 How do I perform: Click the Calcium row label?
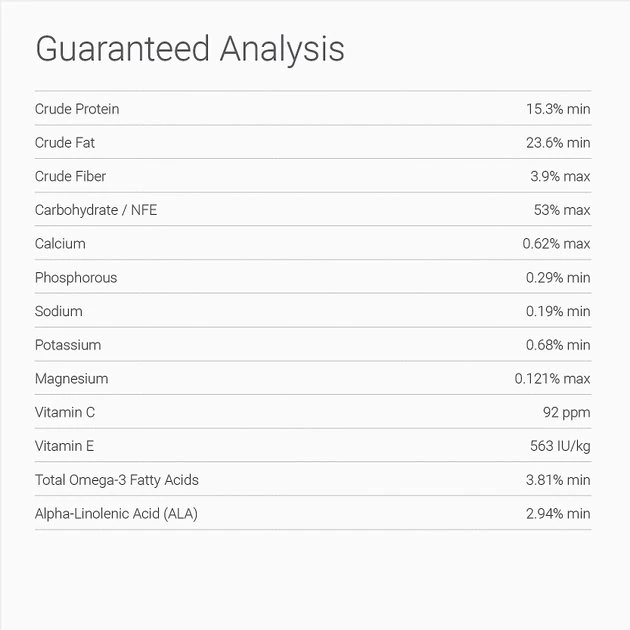point(60,244)
